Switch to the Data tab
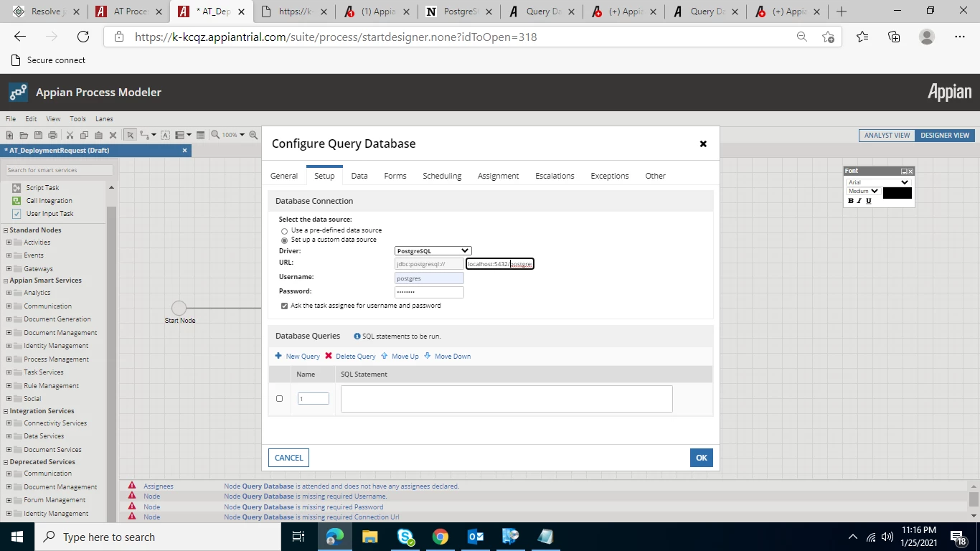This screenshot has height=551, width=980. click(359, 176)
